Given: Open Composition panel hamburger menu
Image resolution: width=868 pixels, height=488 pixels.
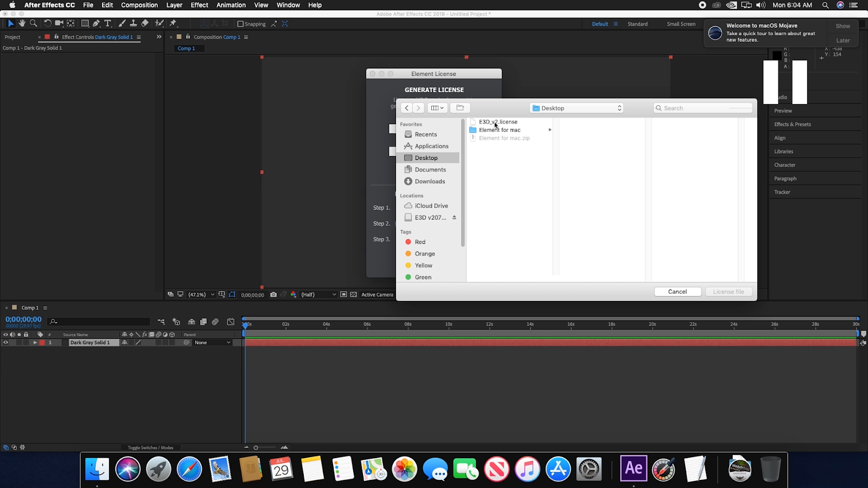Looking at the screenshot, I should click(246, 37).
